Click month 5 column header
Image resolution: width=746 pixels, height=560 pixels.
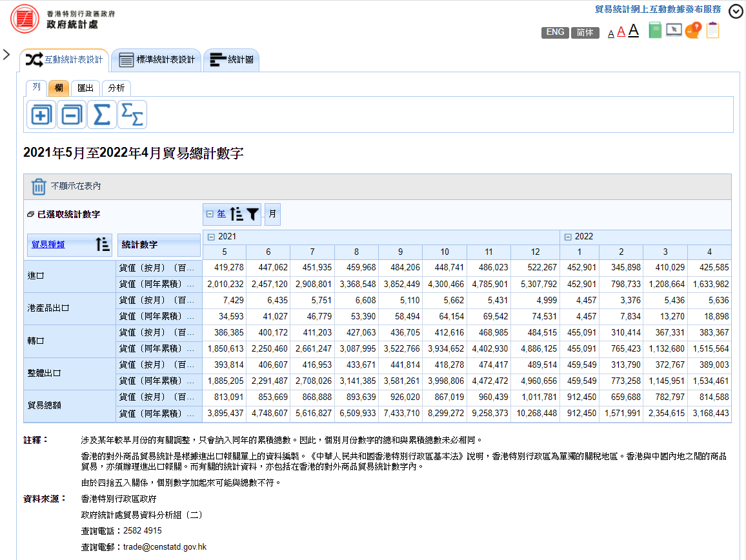225,252
